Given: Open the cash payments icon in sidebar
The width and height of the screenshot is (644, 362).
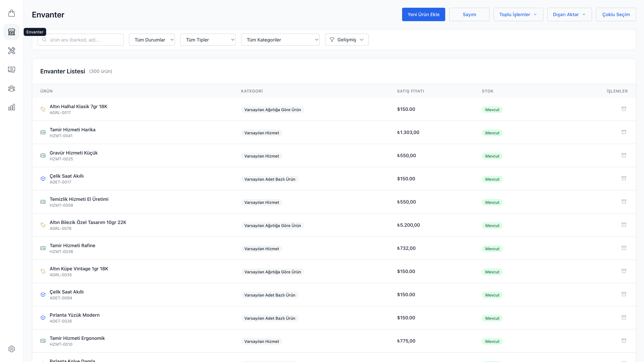Looking at the screenshot, I should click(11, 70).
